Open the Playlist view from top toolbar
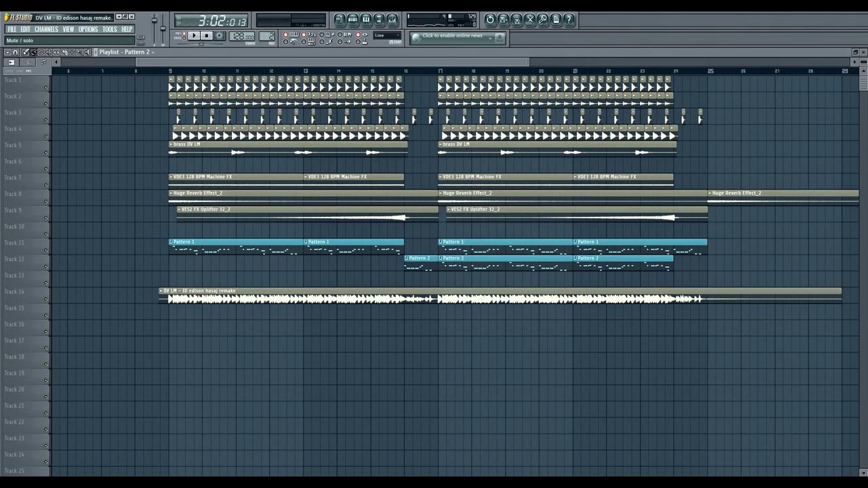The height and width of the screenshot is (488, 868). click(x=340, y=20)
